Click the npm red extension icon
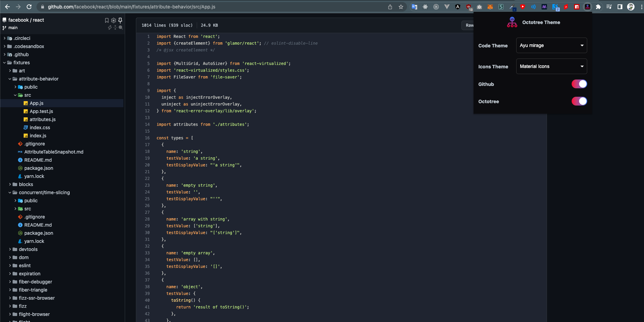 click(577, 7)
